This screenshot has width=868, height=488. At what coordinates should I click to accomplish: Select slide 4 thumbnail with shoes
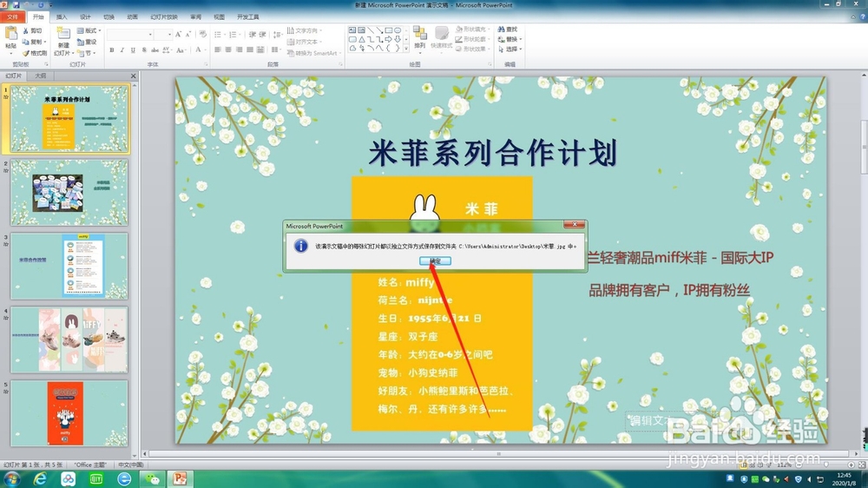[69, 340]
